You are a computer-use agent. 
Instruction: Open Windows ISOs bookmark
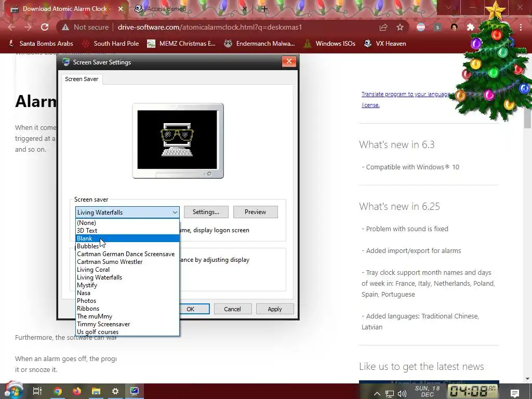tap(329, 44)
